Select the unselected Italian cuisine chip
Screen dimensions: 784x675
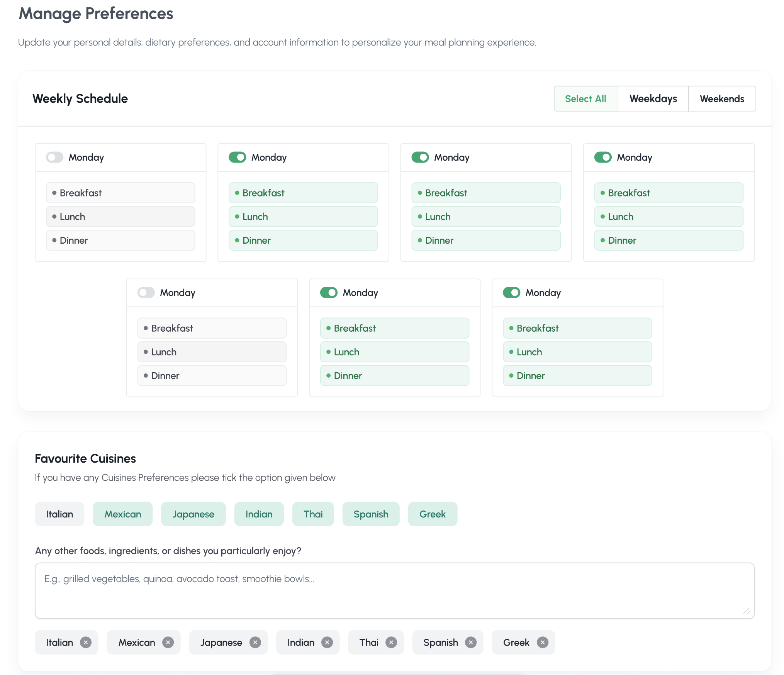click(59, 514)
